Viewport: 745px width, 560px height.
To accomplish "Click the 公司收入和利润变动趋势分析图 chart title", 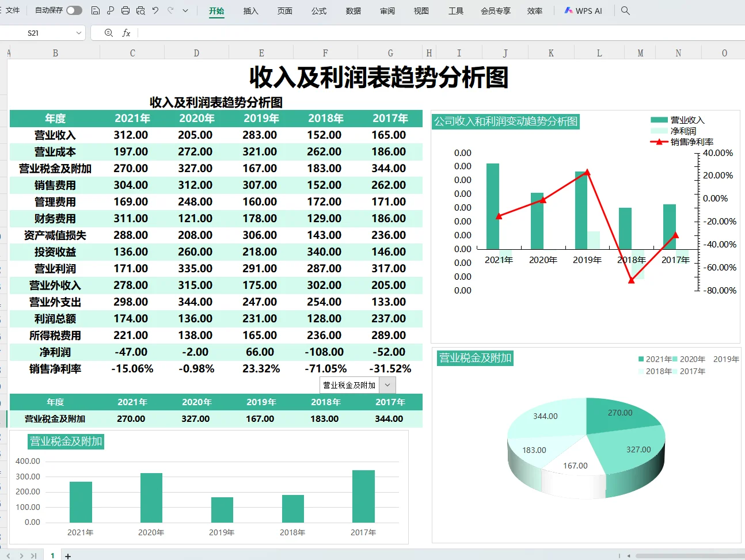I will click(505, 121).
